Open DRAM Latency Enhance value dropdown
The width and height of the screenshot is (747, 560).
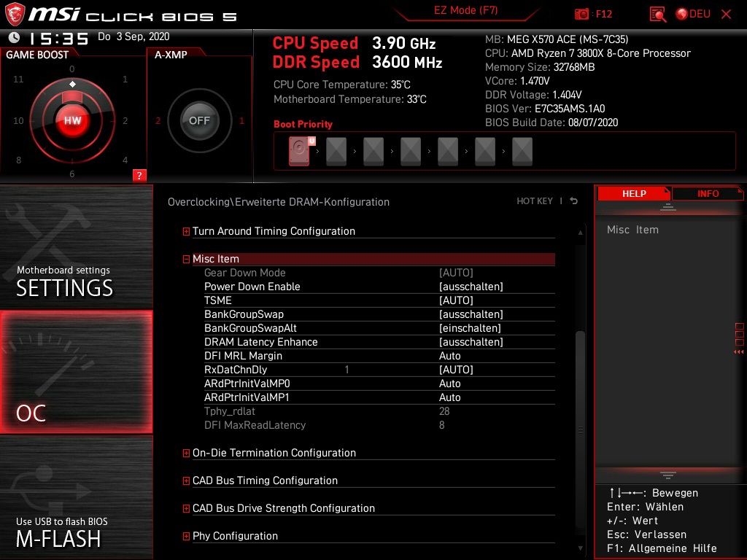pos(471,342)
